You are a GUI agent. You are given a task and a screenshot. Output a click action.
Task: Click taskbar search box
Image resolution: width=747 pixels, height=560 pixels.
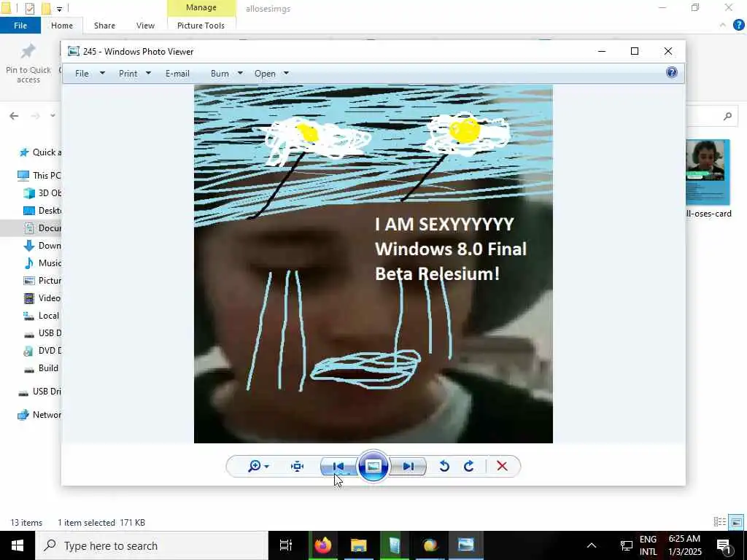click(x=152, y=545)
